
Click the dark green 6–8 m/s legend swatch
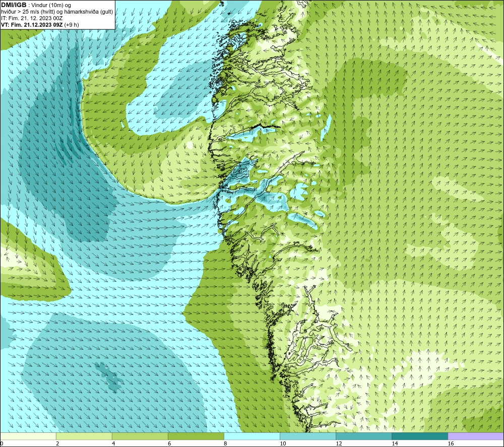(196, 436)
